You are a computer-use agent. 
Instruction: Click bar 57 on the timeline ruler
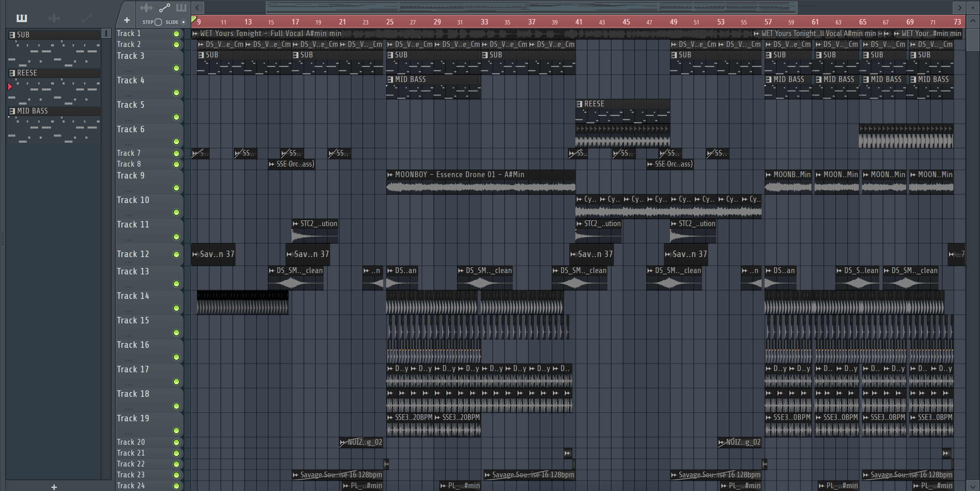[x=768, y=22]
